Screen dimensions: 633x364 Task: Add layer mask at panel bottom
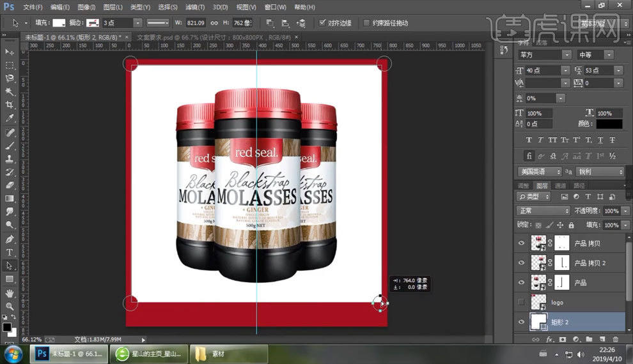click(x=563, y=339)
